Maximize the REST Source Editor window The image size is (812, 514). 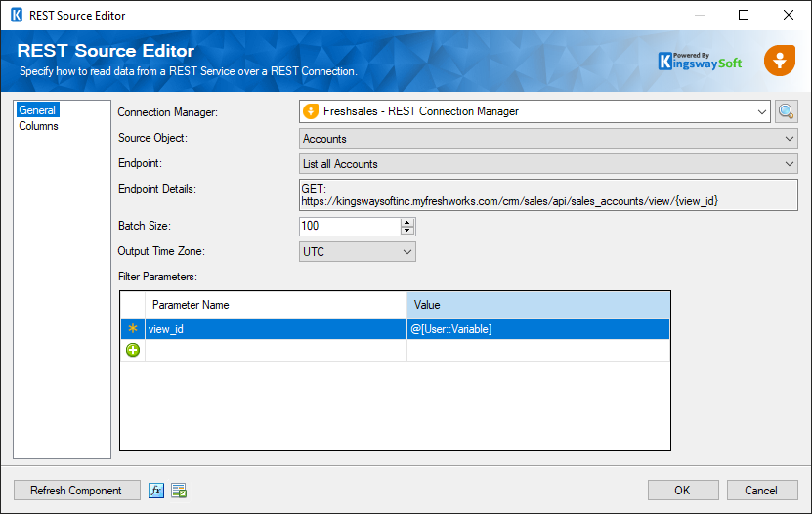click(744, 15)
